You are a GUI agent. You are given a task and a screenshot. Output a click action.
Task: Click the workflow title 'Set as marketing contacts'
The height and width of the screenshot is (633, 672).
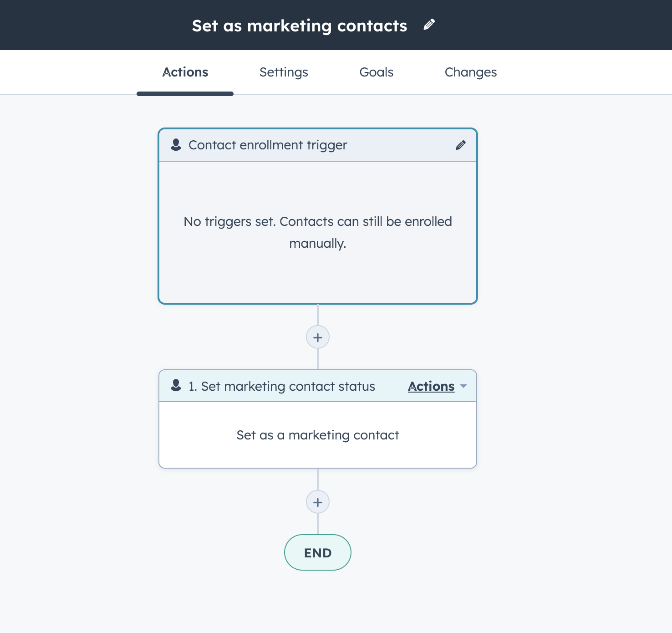point(300,26)
